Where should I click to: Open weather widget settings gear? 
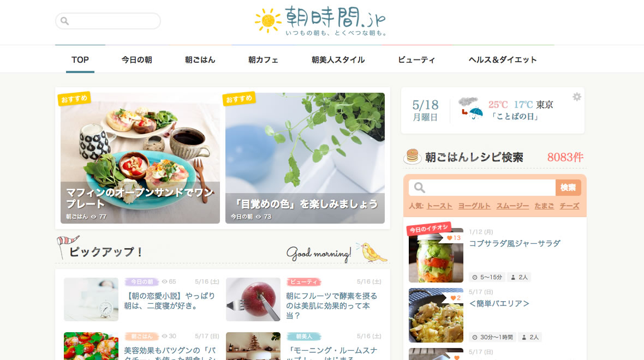click(x=577, y=97)
